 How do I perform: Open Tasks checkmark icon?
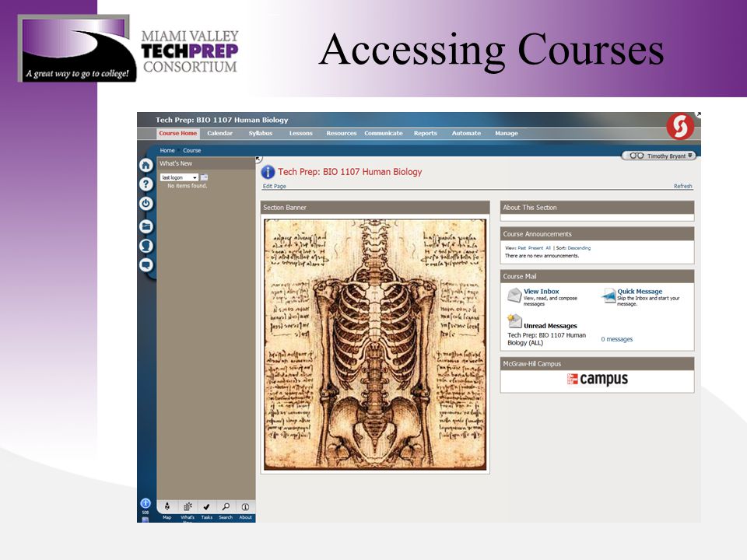[206, 506]
